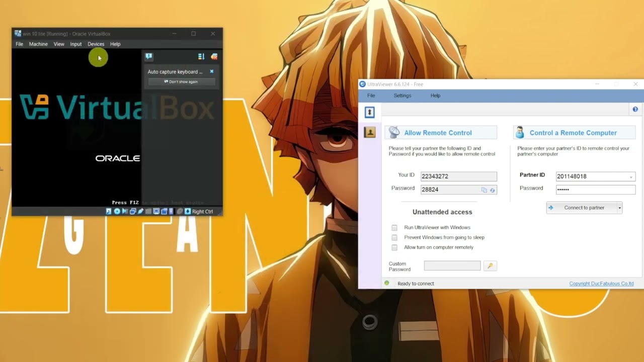Click the keyboard capture arrow icon beside Right Ctrl
Viewport: 644px width, 362px height.
(188, 211)
